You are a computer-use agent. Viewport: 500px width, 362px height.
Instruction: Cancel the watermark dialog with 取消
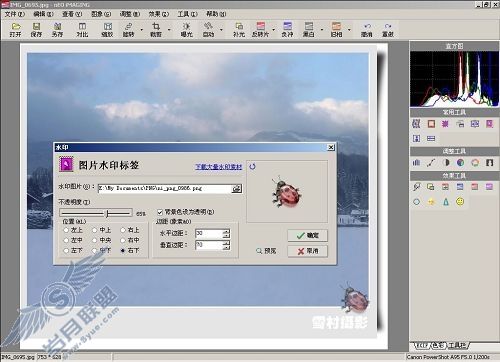coord(307,251)
